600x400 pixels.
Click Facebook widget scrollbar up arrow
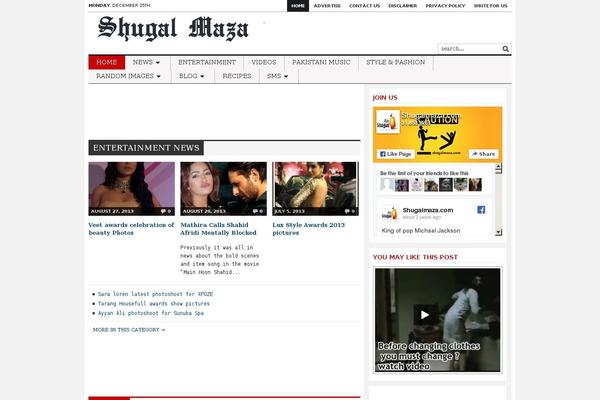(498, 167)
